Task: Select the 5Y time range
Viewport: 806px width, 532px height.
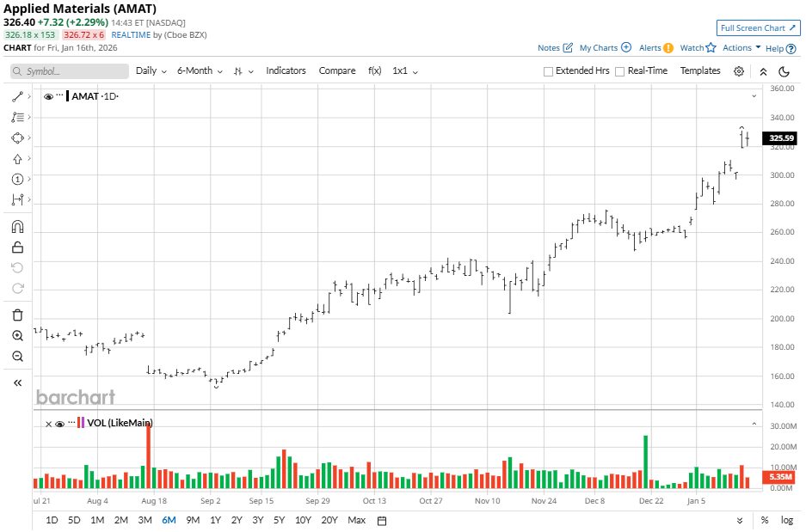Action: [279, 520]
